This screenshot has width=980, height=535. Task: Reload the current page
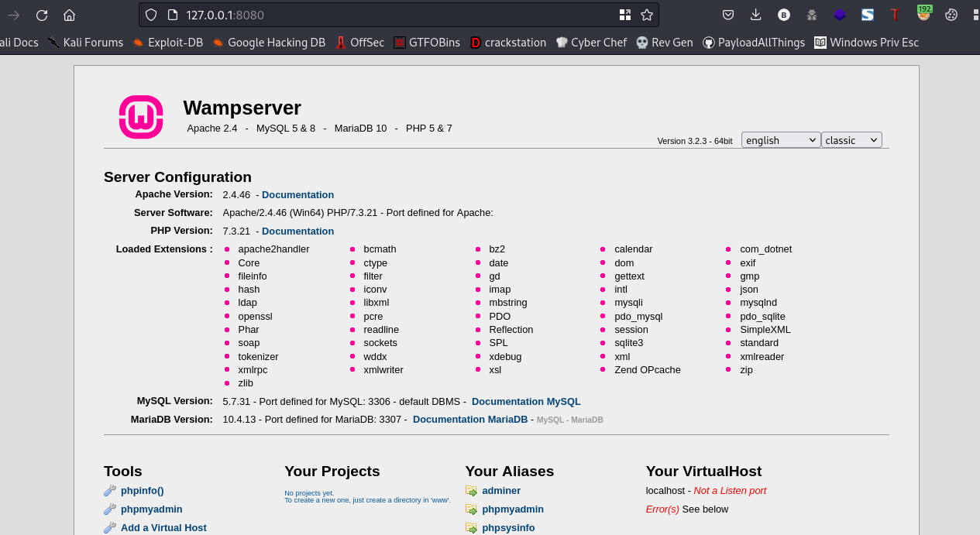(x=42, y=15)
